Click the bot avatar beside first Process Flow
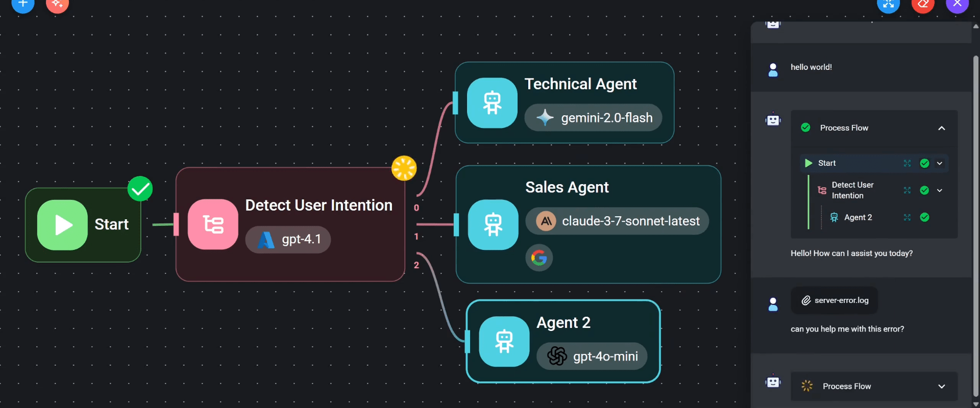980x408 pixels. pos(773,120)
